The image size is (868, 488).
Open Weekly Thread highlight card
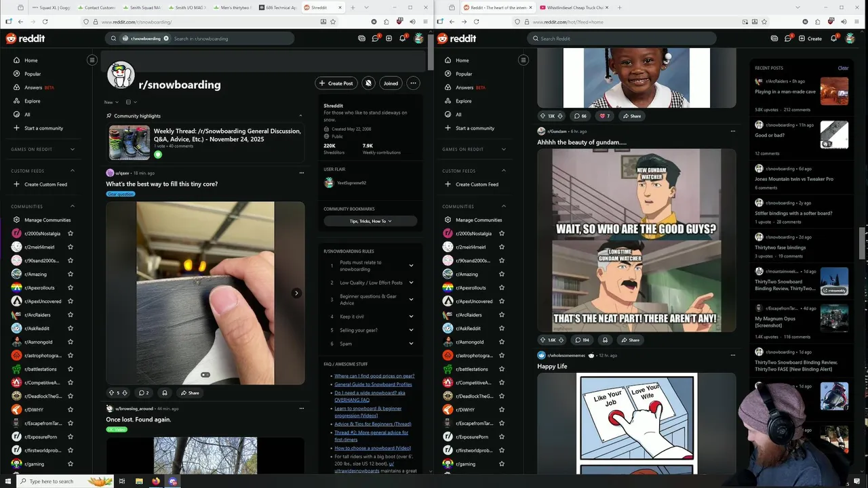point(205,142)
